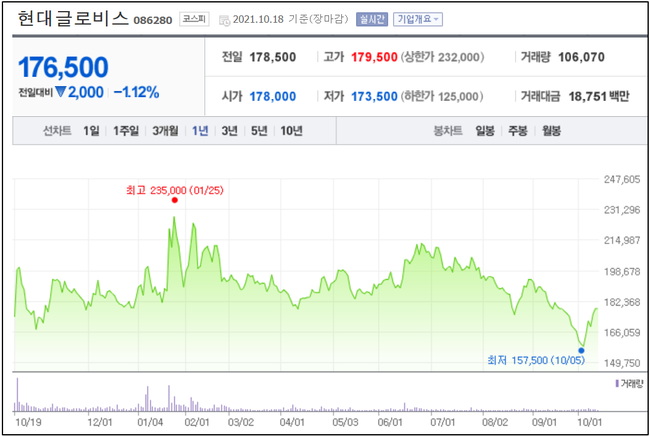Select the 1일 line chart period
650x436 pixels.
coord(91,131)
